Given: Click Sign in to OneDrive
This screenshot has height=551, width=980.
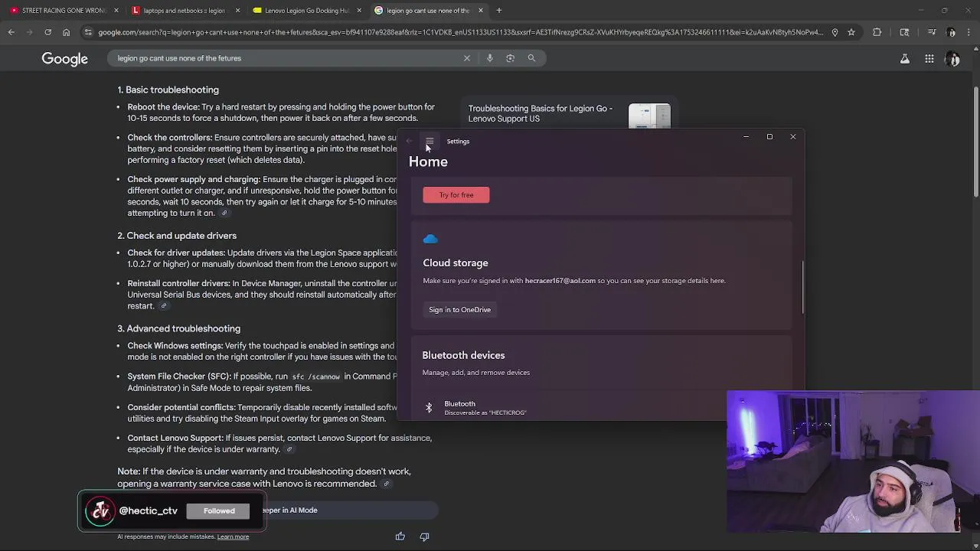Looking at the screenshot, I should coord(460,310).
